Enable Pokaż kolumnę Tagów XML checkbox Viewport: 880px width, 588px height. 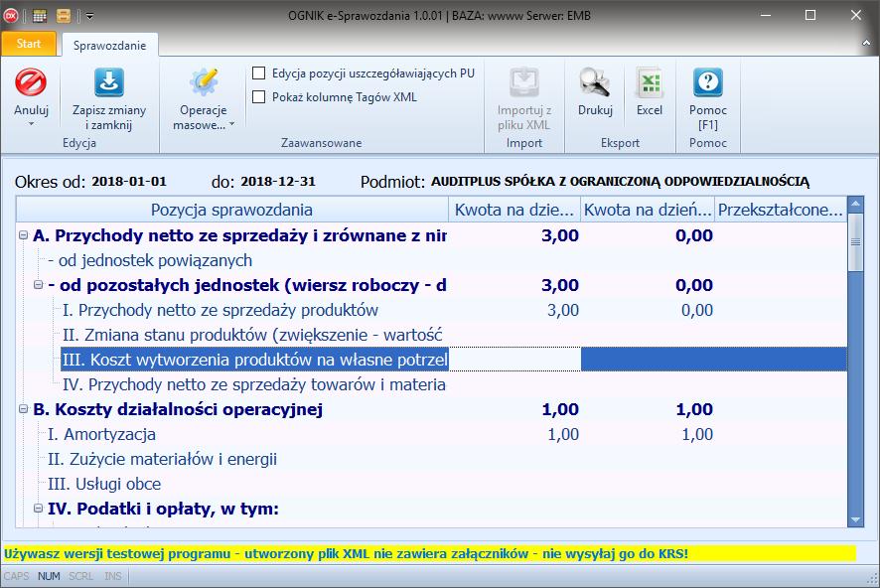(258, 97)
